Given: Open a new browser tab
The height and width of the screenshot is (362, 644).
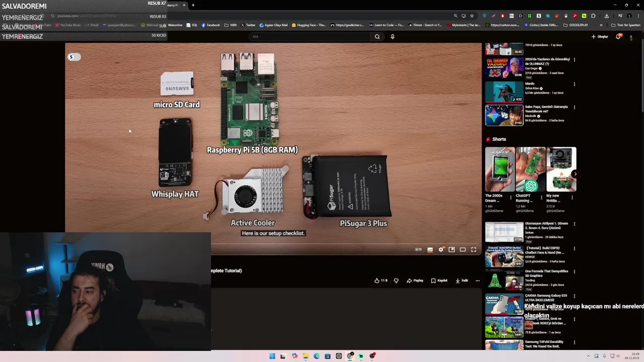Looking at the screenshot, I should [193, 5].
